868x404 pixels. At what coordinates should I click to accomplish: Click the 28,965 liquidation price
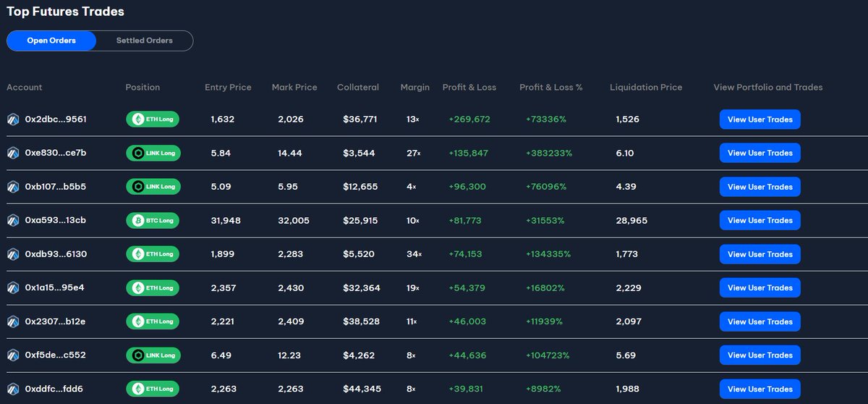coord(631,220)
